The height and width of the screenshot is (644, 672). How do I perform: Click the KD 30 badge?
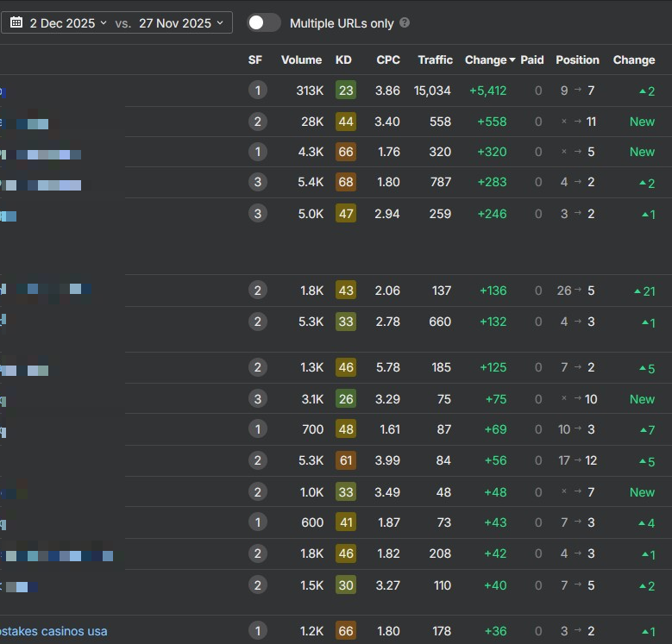click(346, 585)
